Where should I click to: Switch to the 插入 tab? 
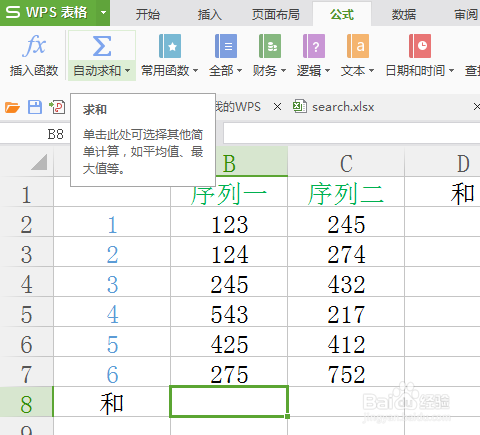pyautogui.click(x=209, y=14)
